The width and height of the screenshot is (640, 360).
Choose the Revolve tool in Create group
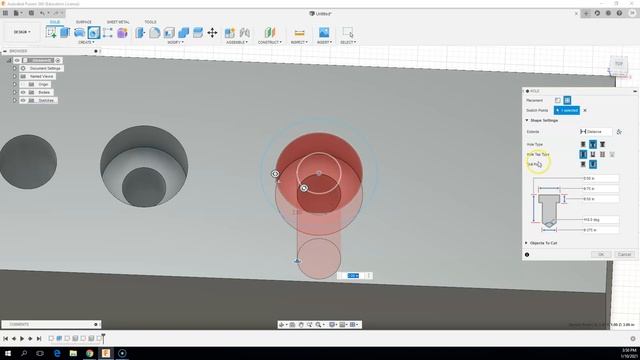pos(79,32)
